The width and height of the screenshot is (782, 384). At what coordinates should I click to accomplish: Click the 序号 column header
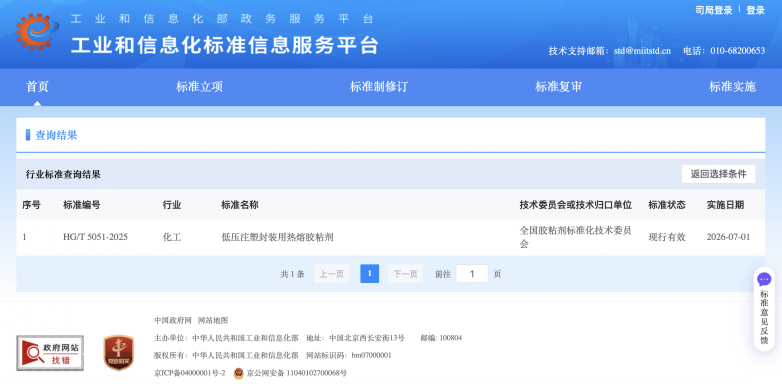point(31,205)
